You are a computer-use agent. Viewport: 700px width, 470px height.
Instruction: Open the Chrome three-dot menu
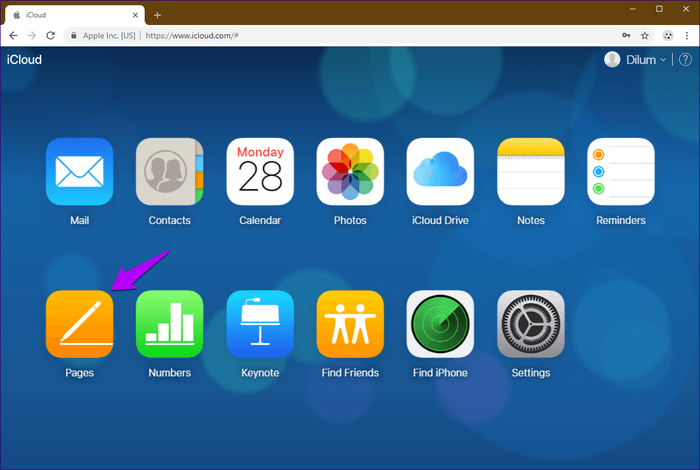click(687, 36)
